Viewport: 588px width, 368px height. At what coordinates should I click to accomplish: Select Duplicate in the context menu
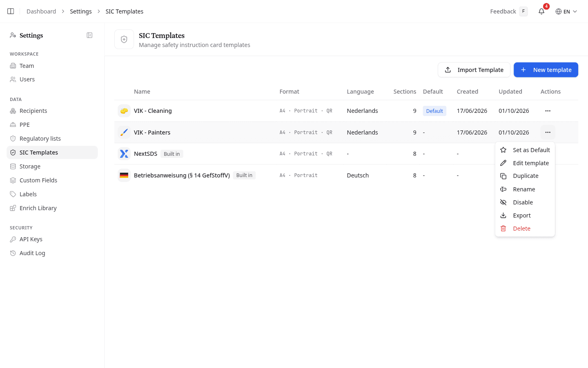525,176
